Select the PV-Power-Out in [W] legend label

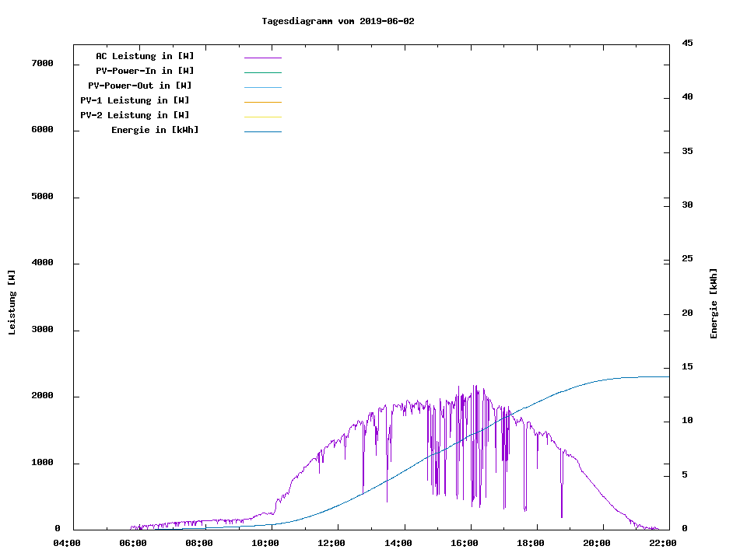click(x=140, y=86)
